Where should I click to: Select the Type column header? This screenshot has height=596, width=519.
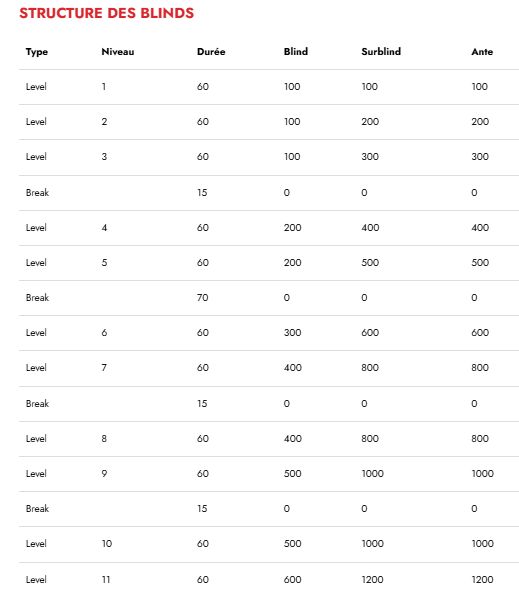[x=37, y=52]
